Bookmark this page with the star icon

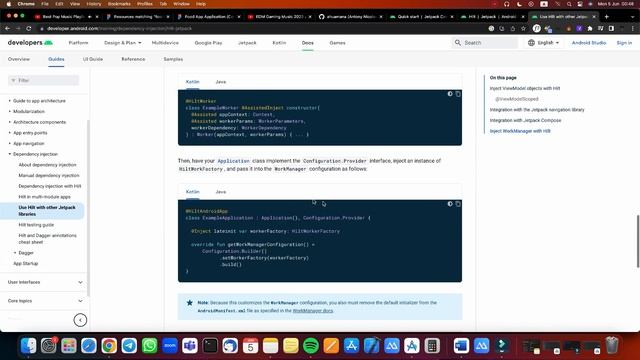coord(523,29)
